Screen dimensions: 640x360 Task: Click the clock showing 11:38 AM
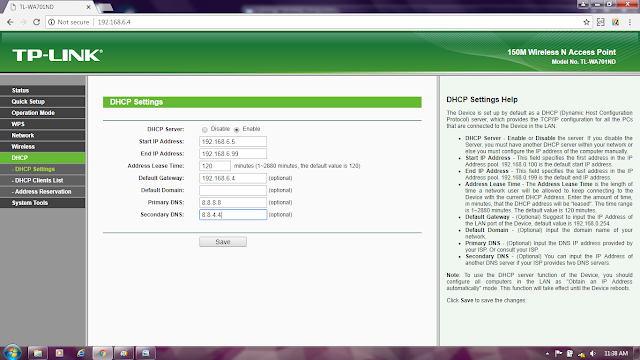pyautogui.click(x=616, y=353)
